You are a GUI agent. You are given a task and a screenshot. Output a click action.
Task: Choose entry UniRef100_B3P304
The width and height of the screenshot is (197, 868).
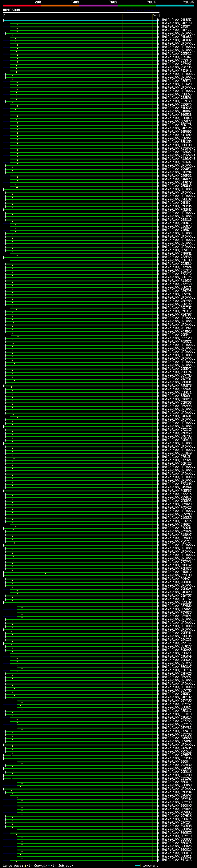click(x=177, y=138)
